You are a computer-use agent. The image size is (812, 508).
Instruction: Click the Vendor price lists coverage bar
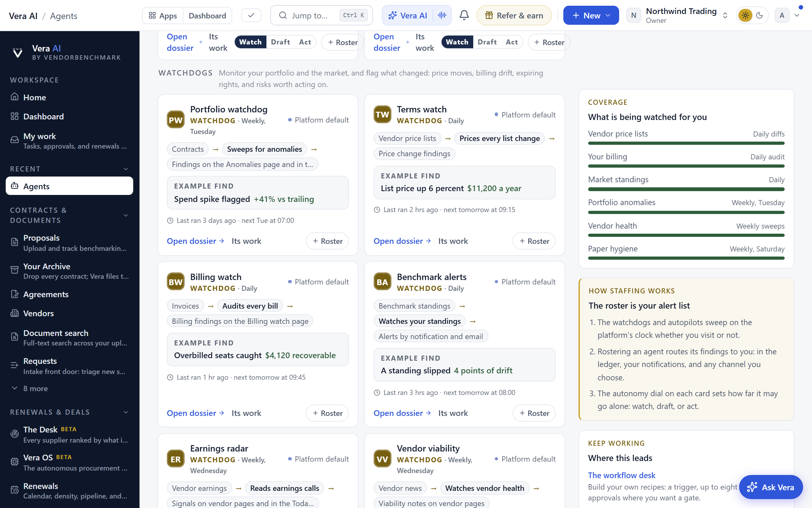click(686, 143)
